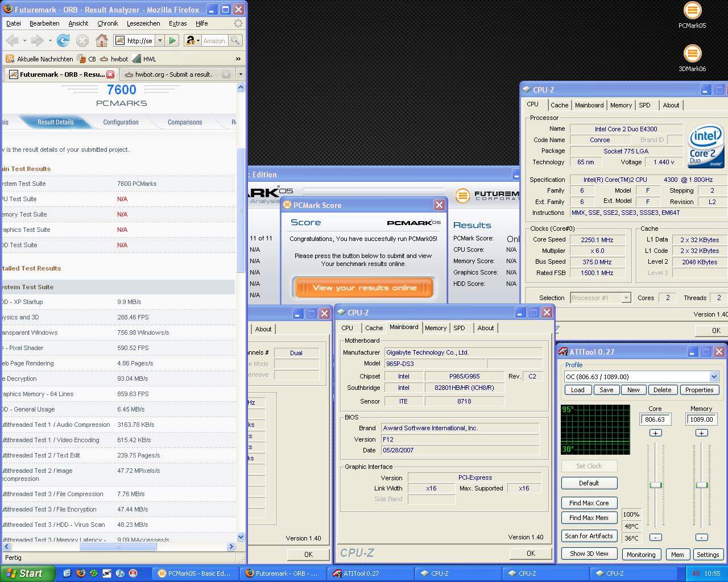The height and width of the screenshot is (582, 728).
Task: Click the show desktop quick launch icon
Action: click(x=67, y=573)
